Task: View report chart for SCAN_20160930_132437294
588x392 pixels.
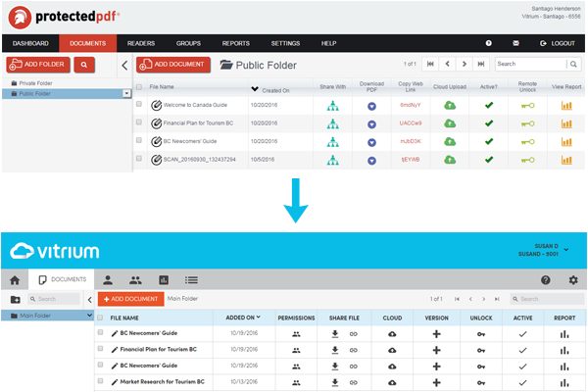Action: [x=566, y=160]
